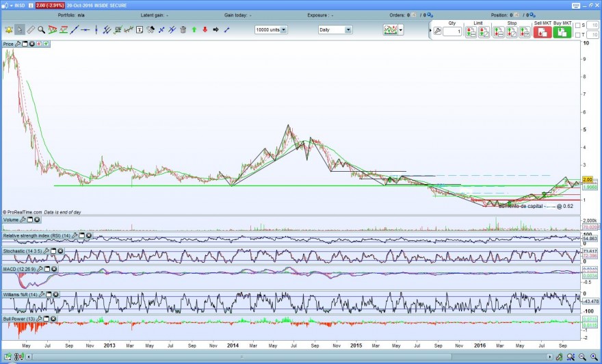Click the Orders search magnifier icon
Screen dimensions: 602x364
[x=430, y=15]
